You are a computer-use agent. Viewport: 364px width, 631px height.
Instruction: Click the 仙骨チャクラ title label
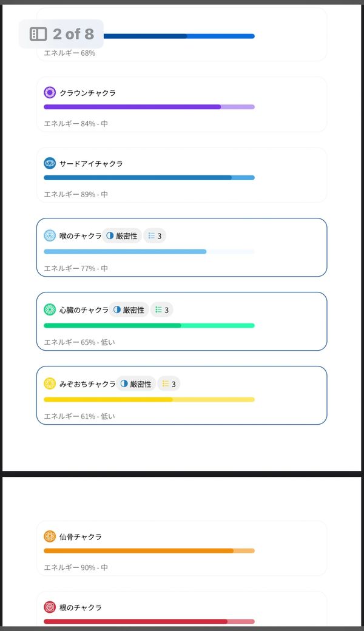pos(80,536)
